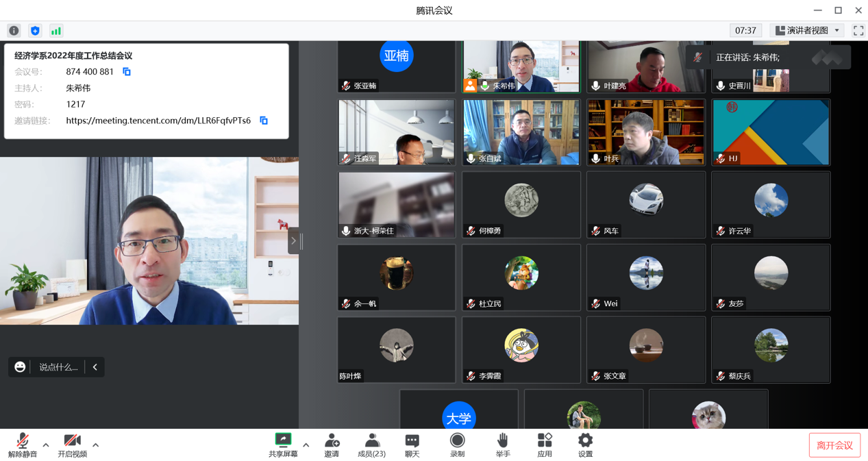
Task: Click 邀请 to invite participants
Action: coord(332,445)
